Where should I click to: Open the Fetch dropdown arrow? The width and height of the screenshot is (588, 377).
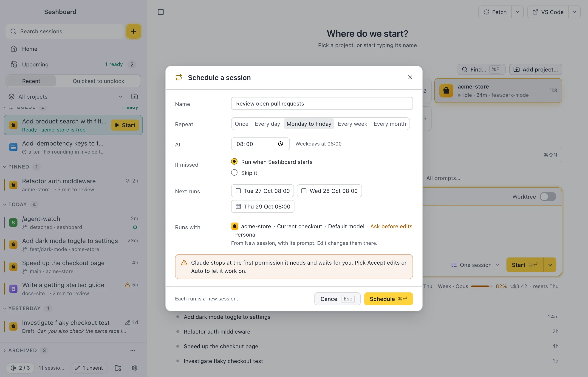coord(517,12)
